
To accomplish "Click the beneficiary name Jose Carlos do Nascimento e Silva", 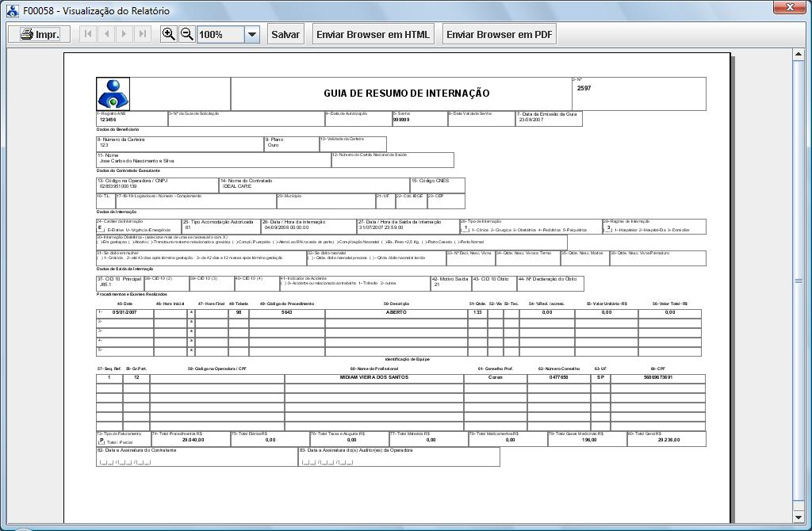I will click(136, 161).
